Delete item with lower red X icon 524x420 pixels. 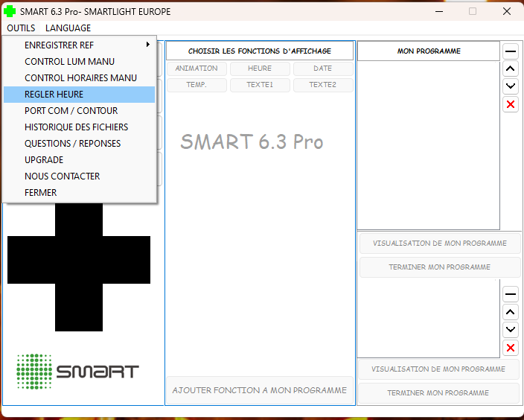tap(511, 348)
